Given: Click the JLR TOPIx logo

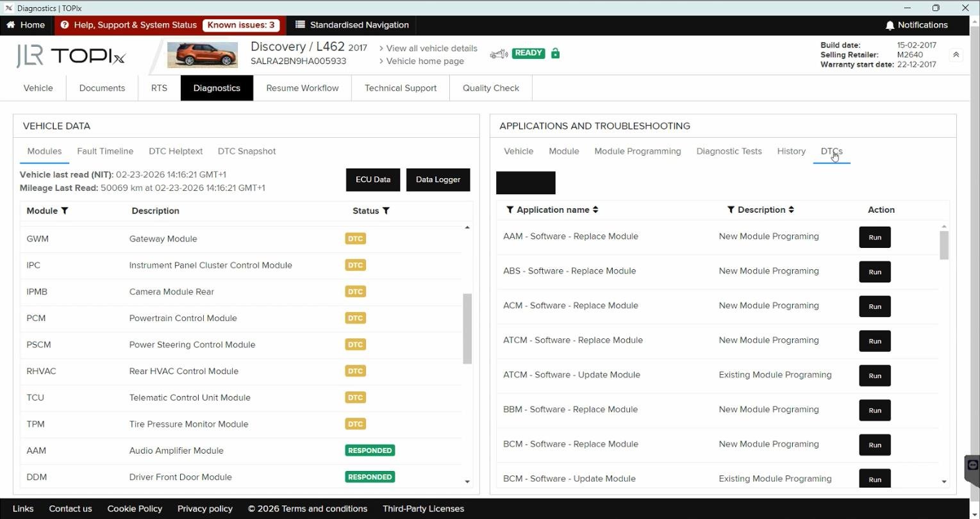Looking at the screenshot, I should point(71,56).
